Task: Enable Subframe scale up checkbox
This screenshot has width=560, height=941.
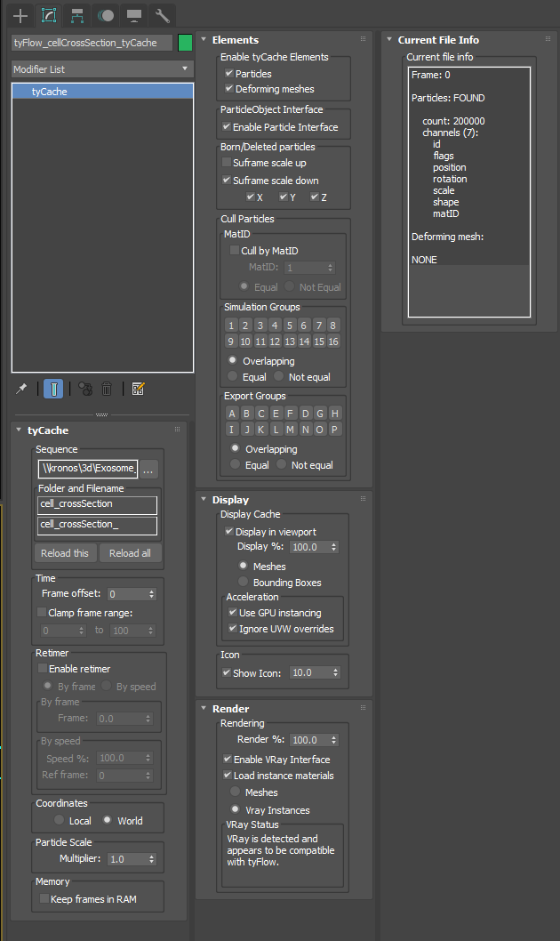Action: coord(227,163)
